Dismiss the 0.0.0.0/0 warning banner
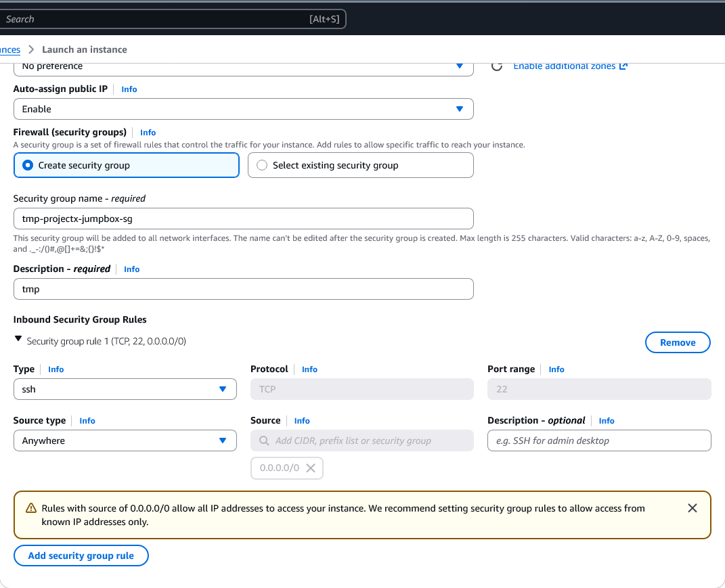 (x=692, y=508)
